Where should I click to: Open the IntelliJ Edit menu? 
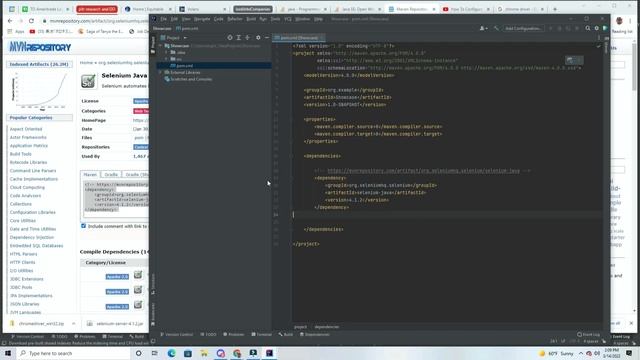coord(174,19)
